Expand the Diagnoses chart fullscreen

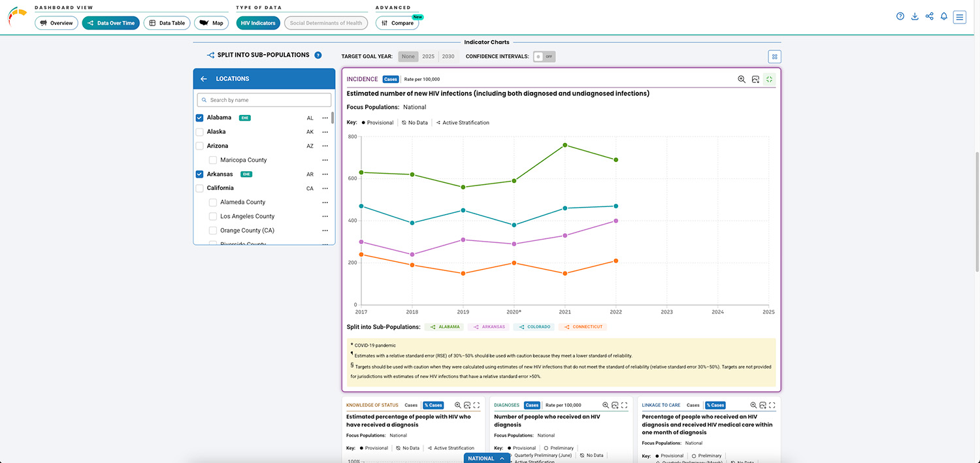(x=625, y=406)
